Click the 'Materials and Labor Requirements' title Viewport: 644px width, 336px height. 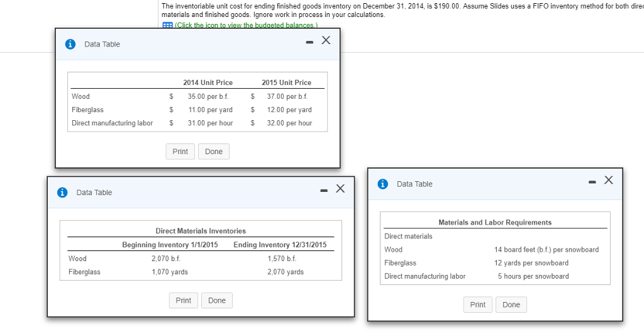(495, 222)
